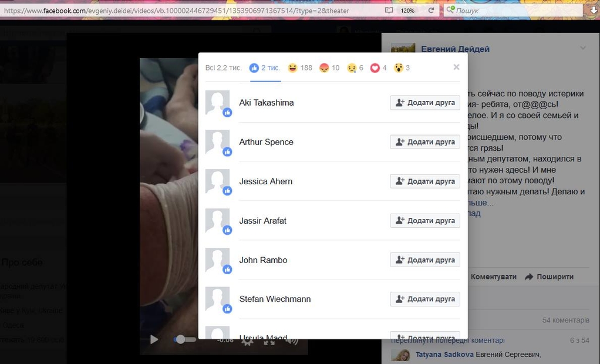The height and width of the screenshot is (364, 600).
Task: Click the play button on the video
Action: click(x=154, y=339)
